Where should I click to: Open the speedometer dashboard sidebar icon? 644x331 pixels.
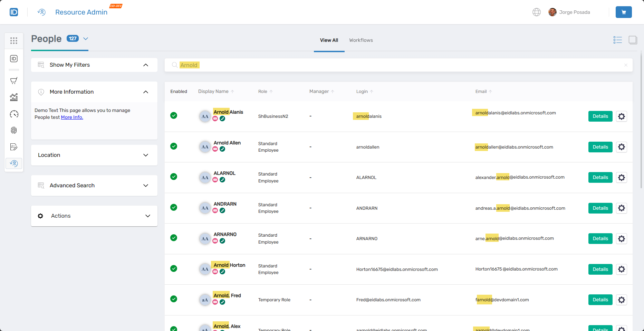point(14,114)
